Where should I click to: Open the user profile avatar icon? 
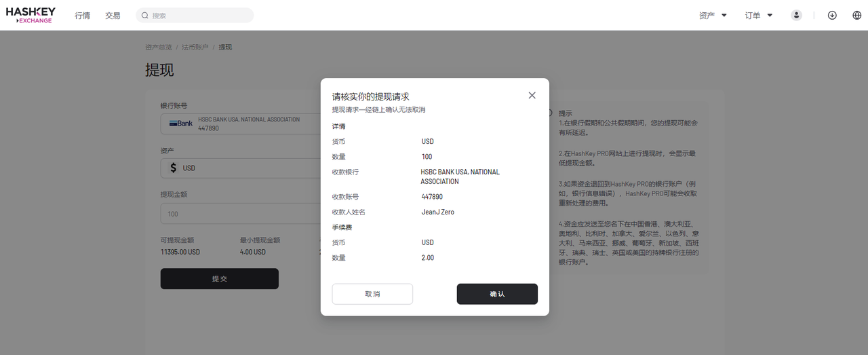(x=797, y=15)
